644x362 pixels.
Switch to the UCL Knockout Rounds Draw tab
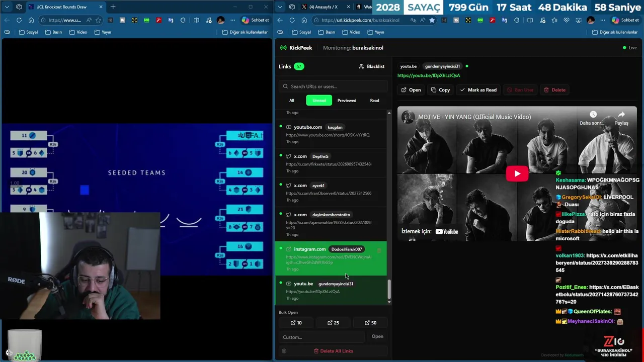(65, 7)
